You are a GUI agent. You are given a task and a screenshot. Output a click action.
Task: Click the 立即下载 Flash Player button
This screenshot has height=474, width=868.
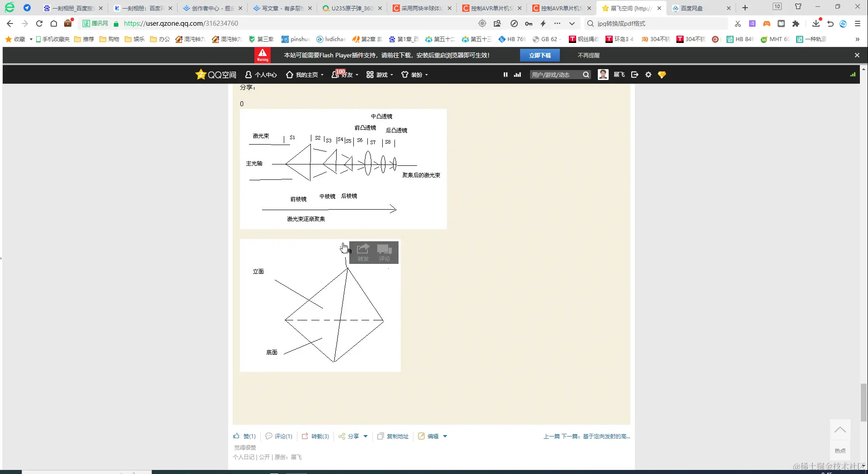540,55
